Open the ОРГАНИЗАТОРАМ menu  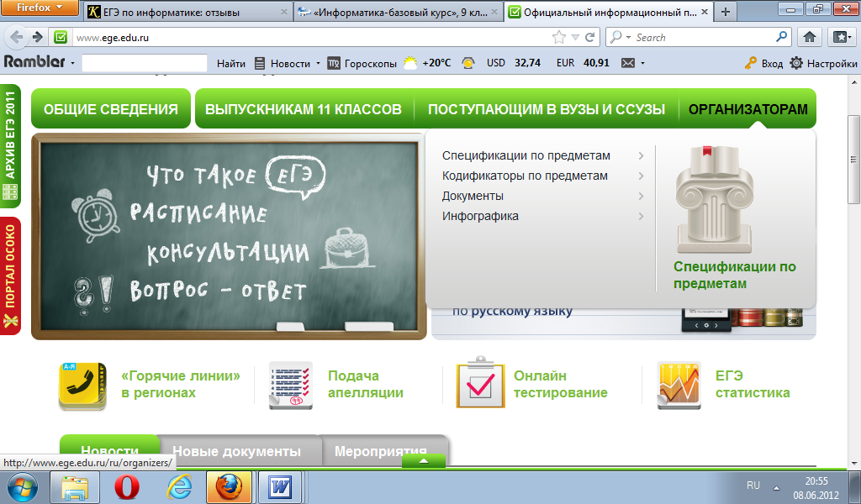tap(747, 108)
